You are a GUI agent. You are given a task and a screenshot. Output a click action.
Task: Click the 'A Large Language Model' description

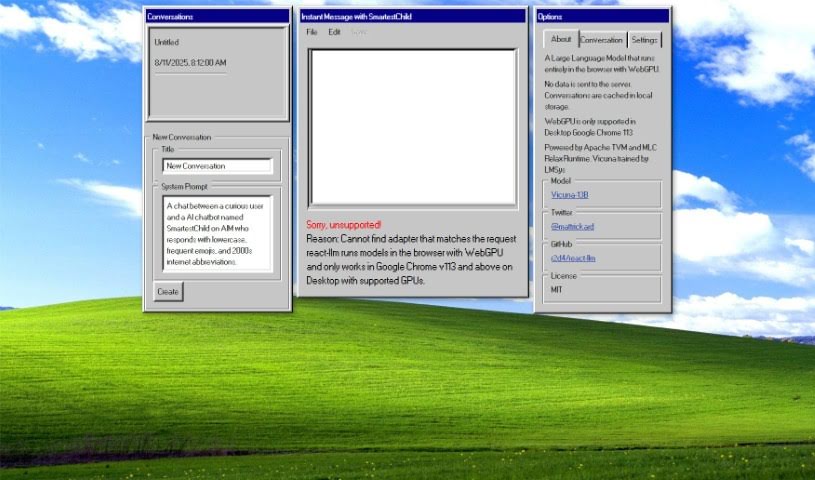click(x=601, y=63)
